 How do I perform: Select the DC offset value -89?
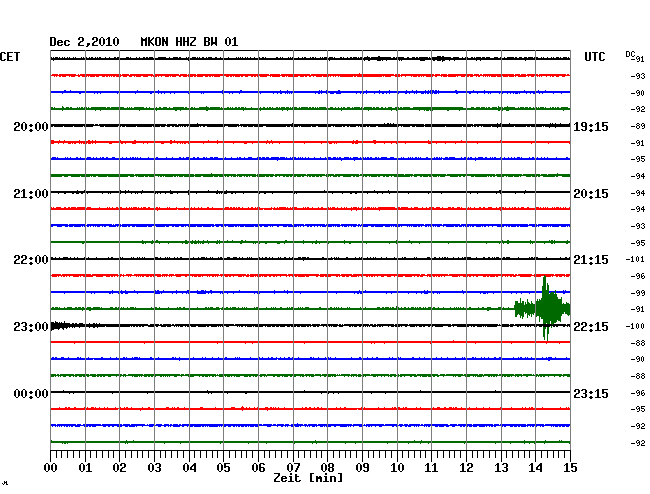coord(638,126)
